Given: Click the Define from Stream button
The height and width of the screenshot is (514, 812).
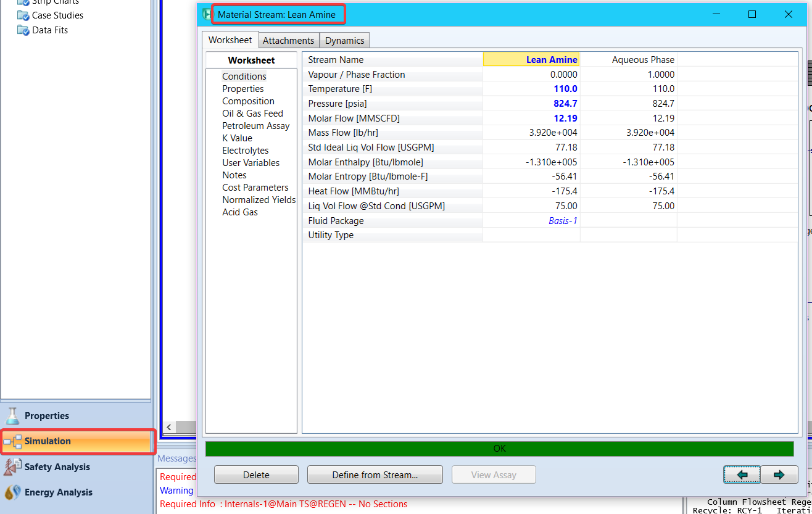Looking at the screenshot, I should pyautogui.click(x=375, y=475).
